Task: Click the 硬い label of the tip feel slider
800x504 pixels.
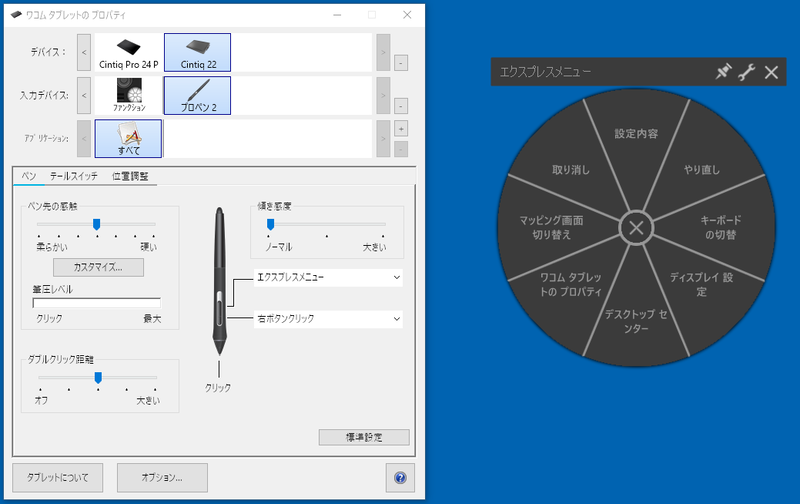Action: point(148,247)
